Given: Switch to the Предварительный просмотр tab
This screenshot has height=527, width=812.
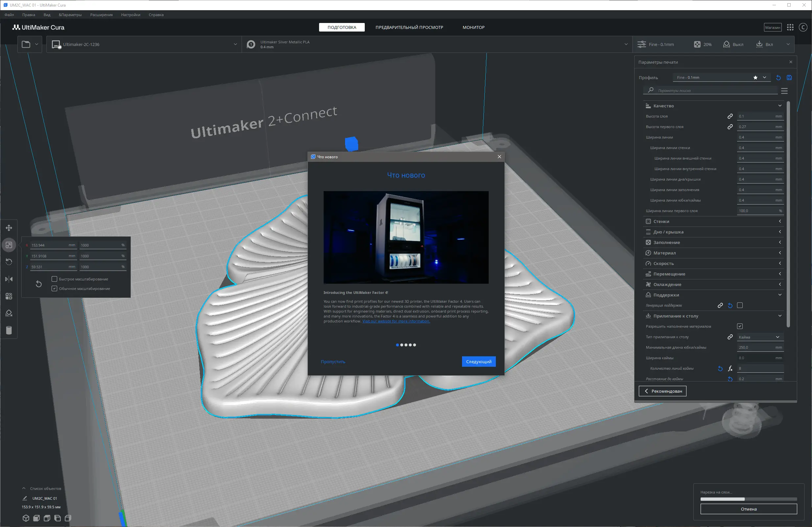Looking at the screenshot, I should pos(409,27).
